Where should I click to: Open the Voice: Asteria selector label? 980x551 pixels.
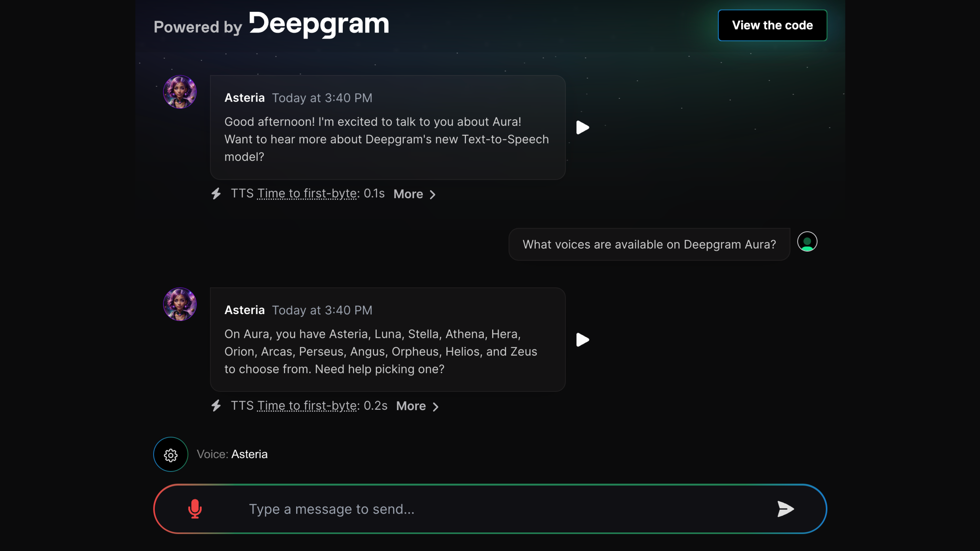pyautogui.click(x=232, y=454)
